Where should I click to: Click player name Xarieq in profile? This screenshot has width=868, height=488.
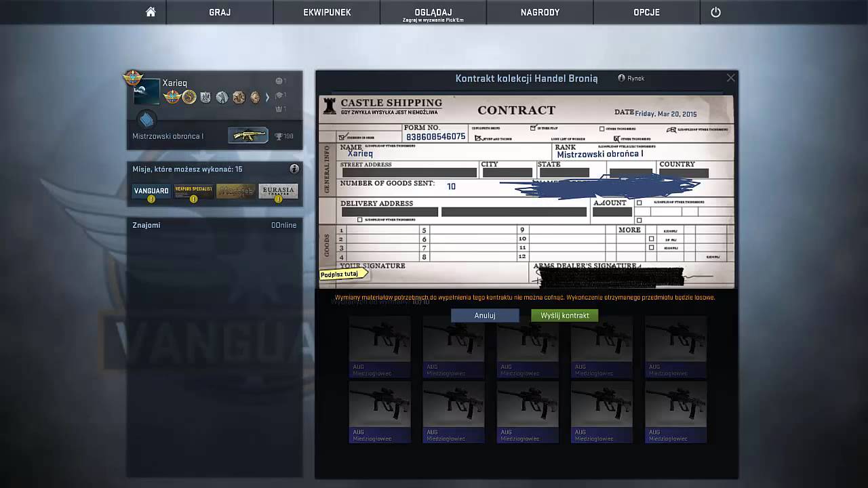(174, 83)
